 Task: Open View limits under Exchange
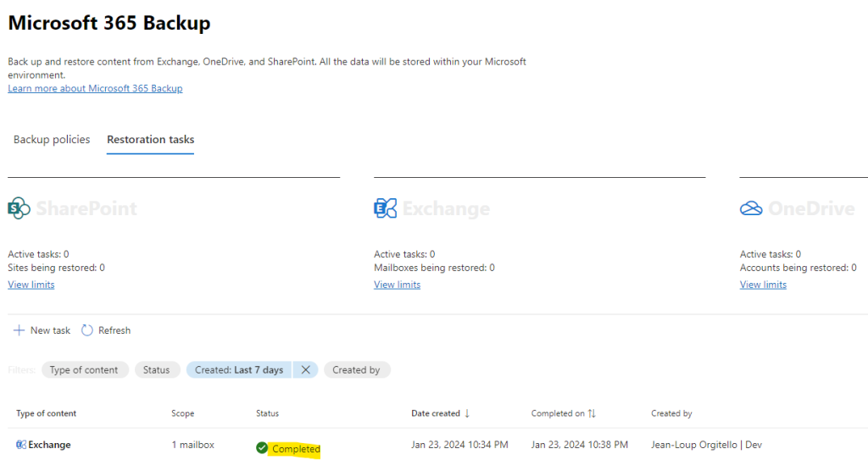click(x=397, y=285)
